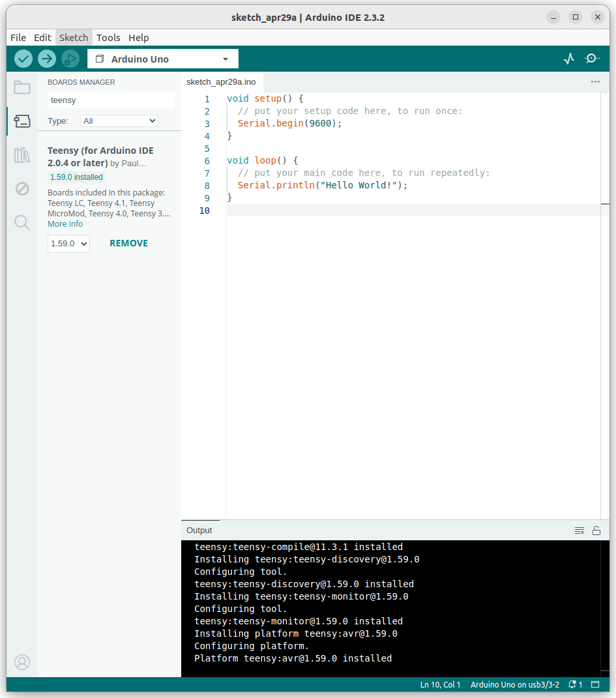This screenshot has width=616, height=698.
Task: Open the Serial Monitor
Action: point(592,59)
